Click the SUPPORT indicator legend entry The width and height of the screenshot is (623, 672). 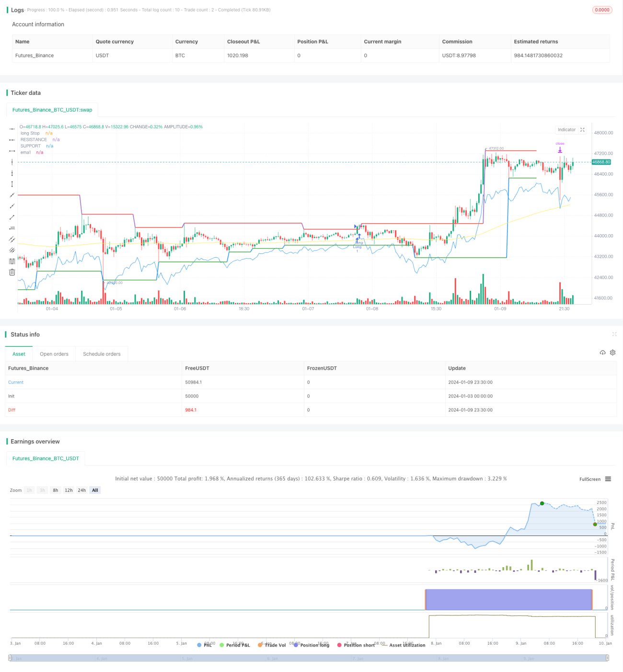pos(37,146)
